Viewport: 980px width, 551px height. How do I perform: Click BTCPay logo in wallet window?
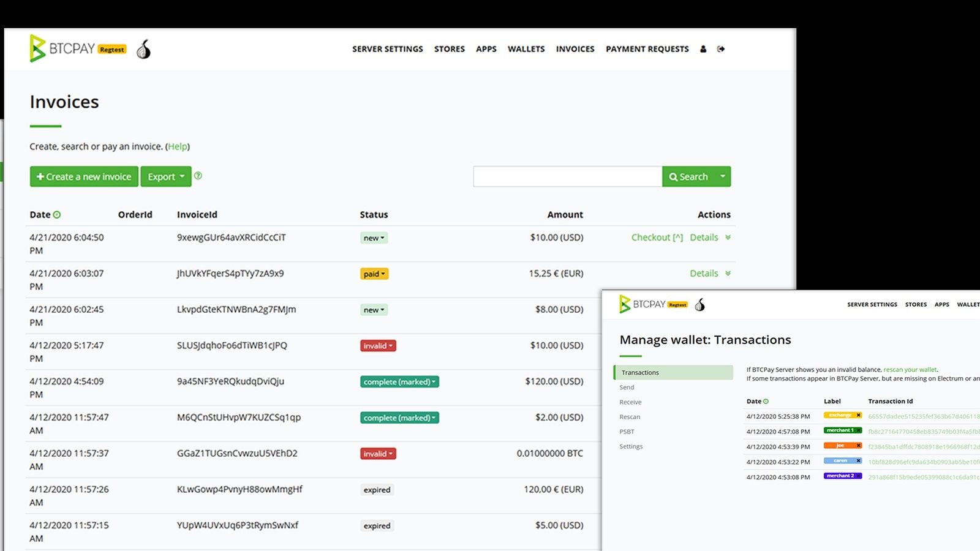642,304
